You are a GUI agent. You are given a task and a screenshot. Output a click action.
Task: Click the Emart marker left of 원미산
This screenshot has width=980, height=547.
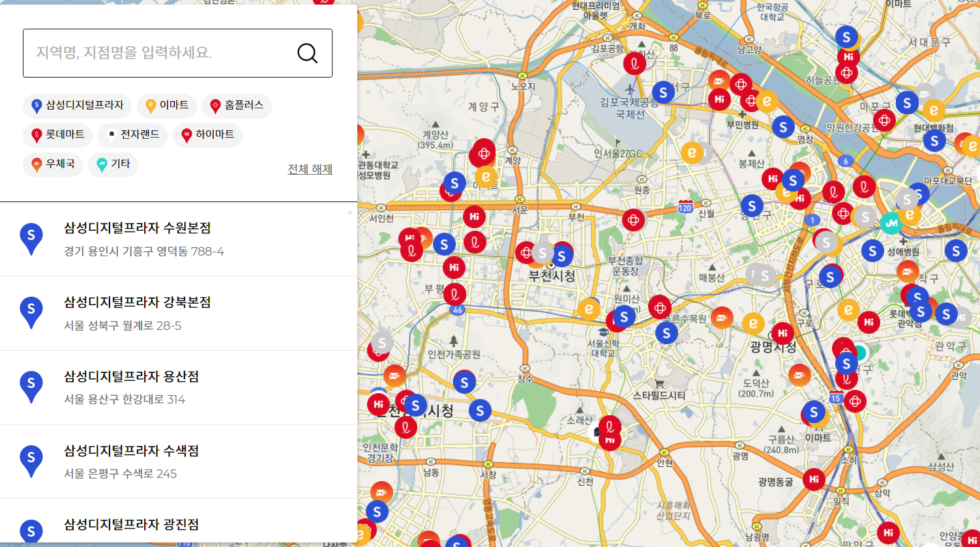click(589, 309)
